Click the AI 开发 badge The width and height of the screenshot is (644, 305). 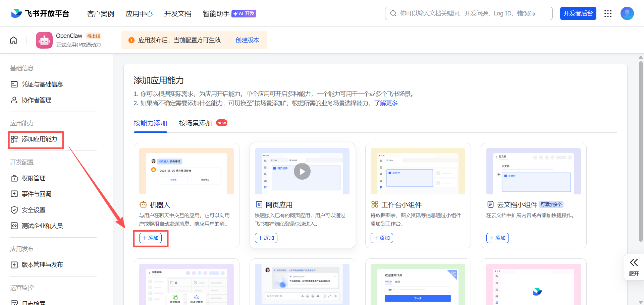click(x=244, y=13)
